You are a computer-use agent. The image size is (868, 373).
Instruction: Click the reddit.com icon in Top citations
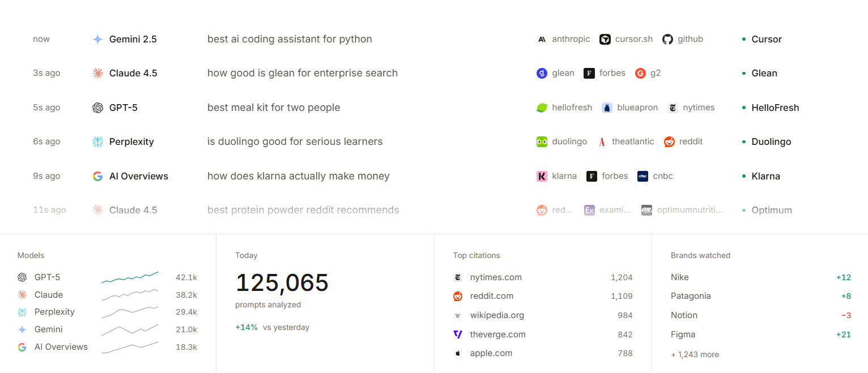click(458, 296)
